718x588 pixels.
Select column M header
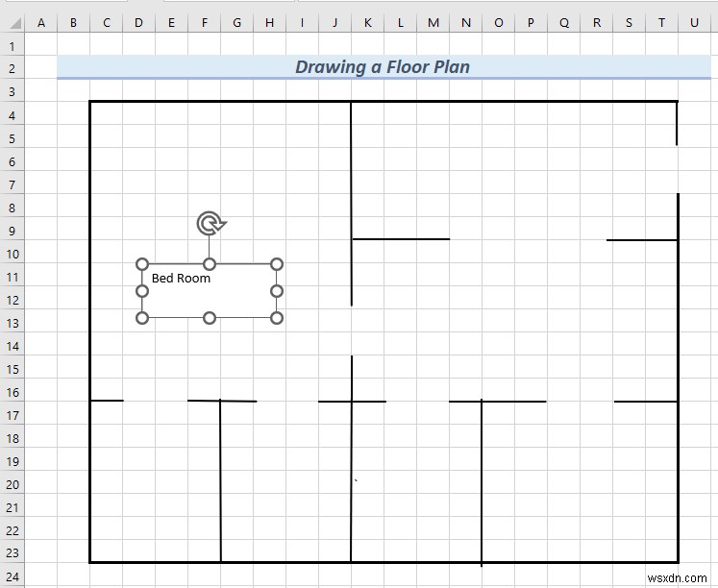(x=433, y=23)
